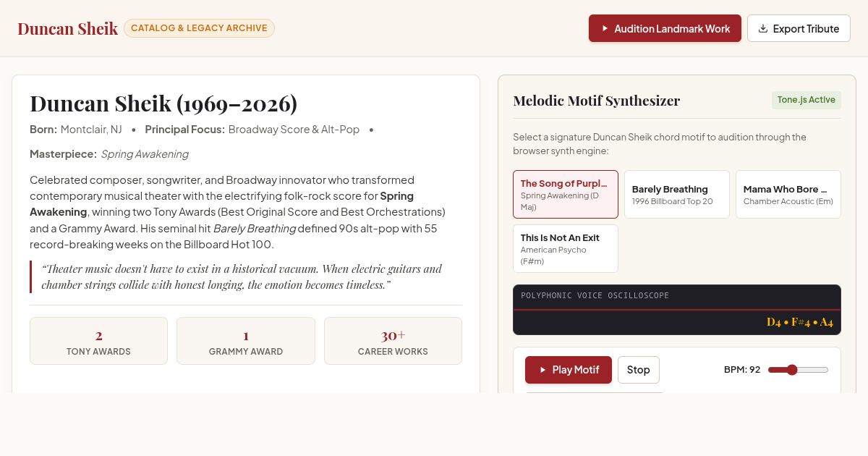Click play icon in Audition Landmark Work
This screenshot has width=868, height=456.
click(605, 28)
